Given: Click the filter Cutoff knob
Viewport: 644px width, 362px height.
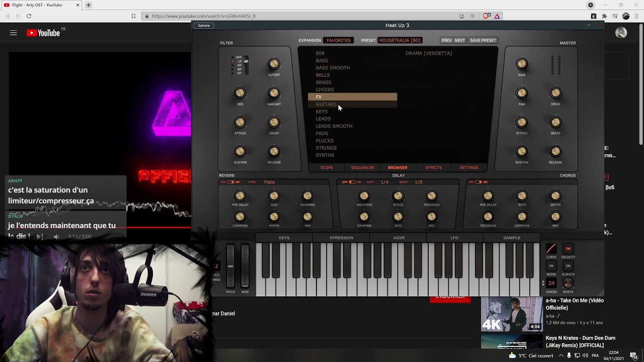Looking at the screenshot, I should tap(274, 64).
